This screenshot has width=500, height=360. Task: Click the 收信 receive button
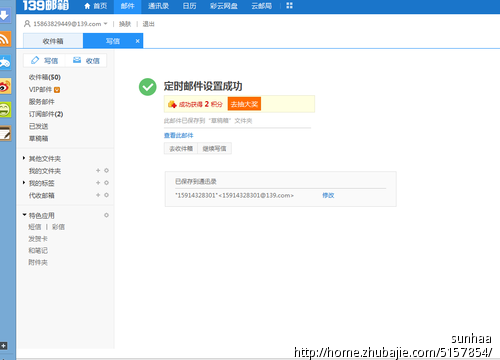pos(86,61)
